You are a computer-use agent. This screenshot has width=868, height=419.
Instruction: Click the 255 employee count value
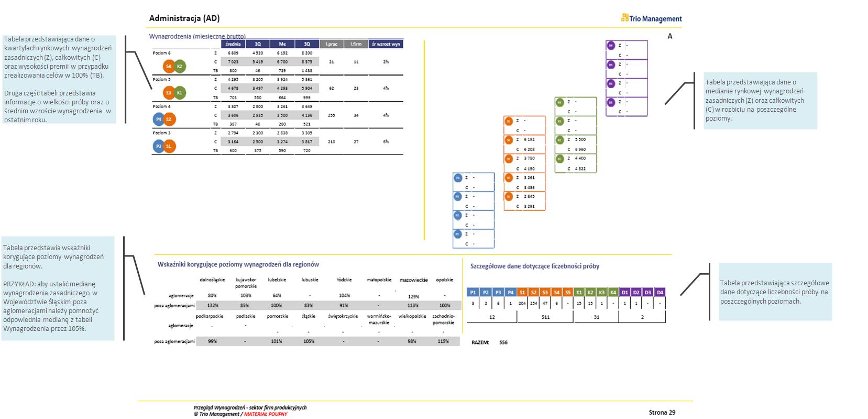(332, 115)
